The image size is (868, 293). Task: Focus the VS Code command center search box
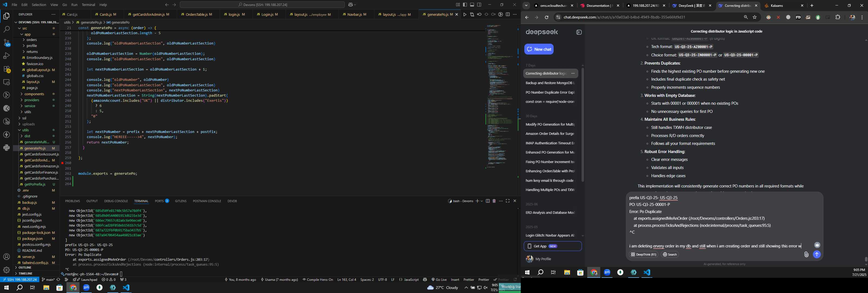pos(262,5)
